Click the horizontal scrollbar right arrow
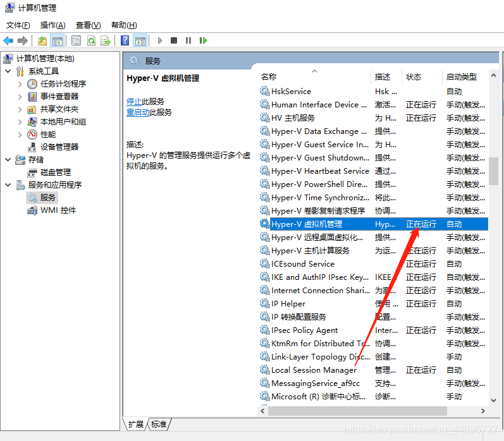This screenshot has height=441, width=504. pos(482,411)
